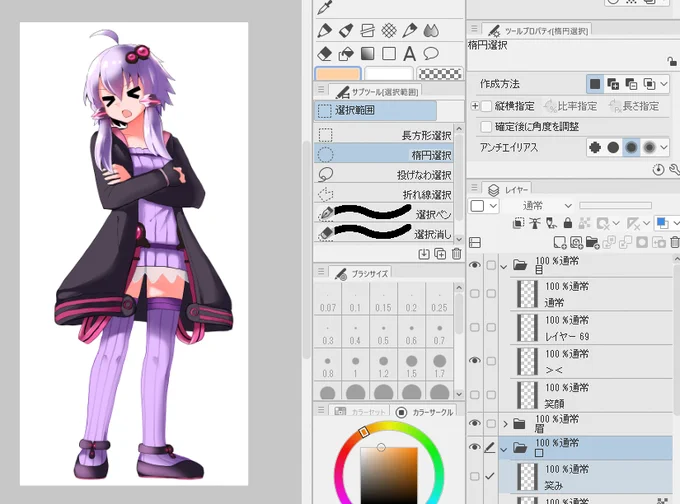The width and height of the screenshot is (680, 504).
Task: Click the layer opacity slider
Action: coord(615,206)
